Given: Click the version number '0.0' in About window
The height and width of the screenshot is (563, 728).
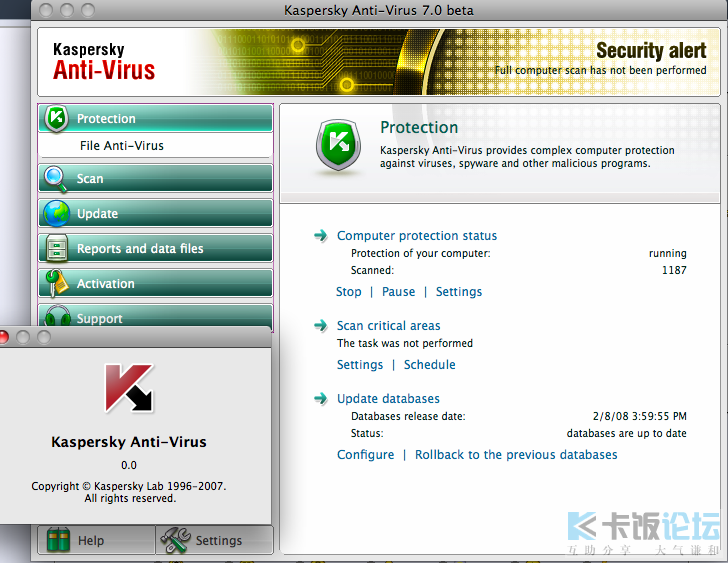Looking at the screenshot, I should click(x=129, y=465).
